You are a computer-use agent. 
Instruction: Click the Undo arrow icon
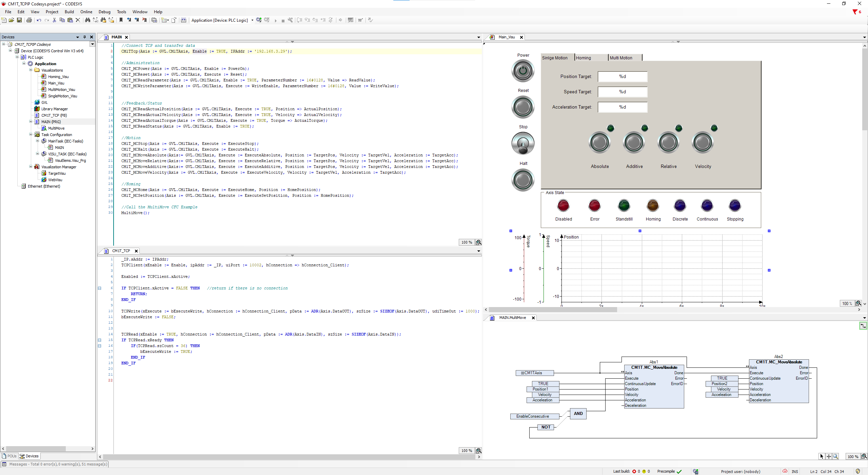(39, 20)
